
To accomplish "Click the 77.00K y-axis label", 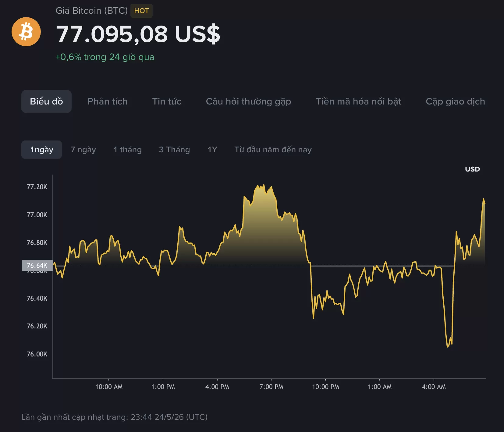I will (x=37, y=215).
